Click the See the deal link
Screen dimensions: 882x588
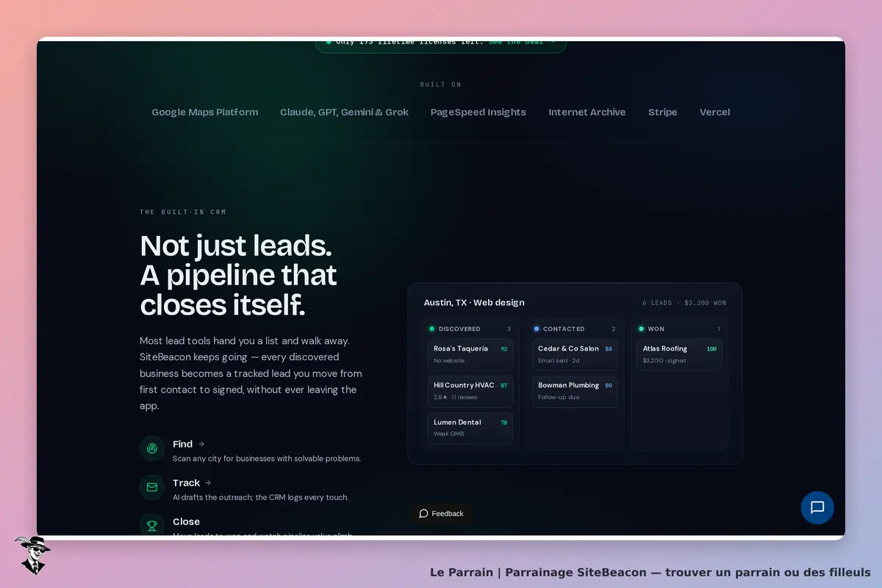point(521,43)
